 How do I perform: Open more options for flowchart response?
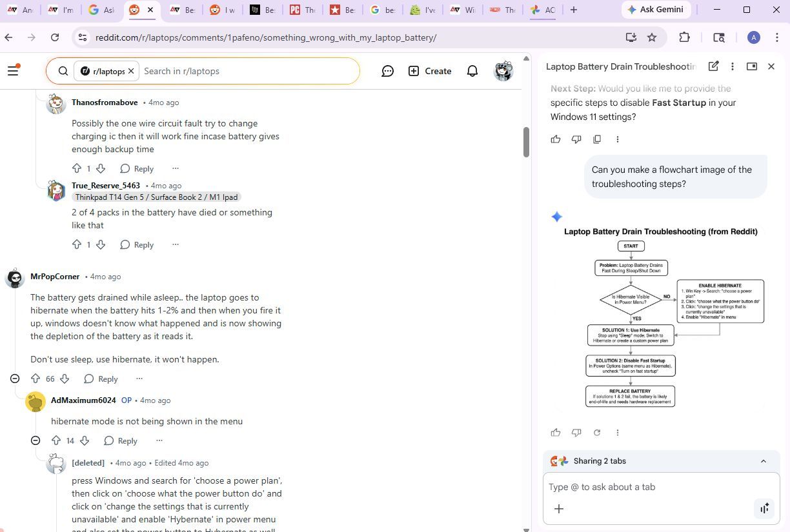coord(618,433)
